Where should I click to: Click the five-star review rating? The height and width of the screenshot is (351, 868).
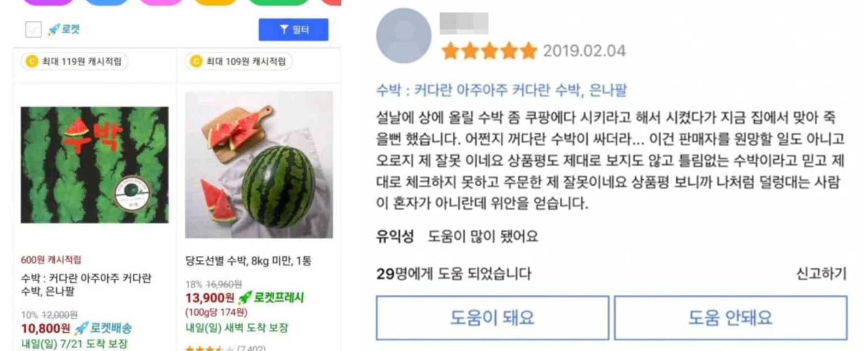489,51
